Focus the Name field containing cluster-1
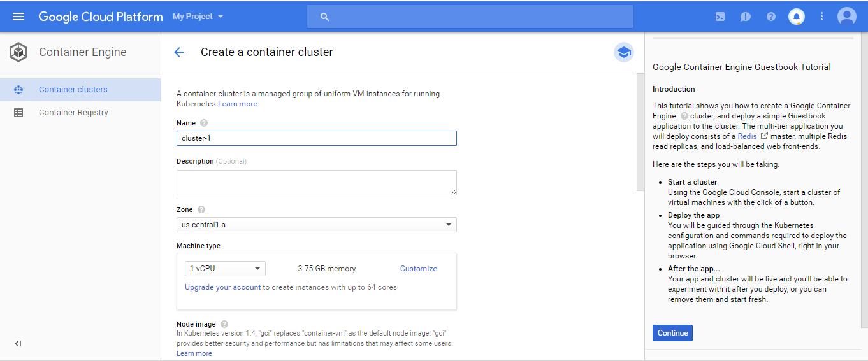Screen dimensions: 868x361 point(317,138)
